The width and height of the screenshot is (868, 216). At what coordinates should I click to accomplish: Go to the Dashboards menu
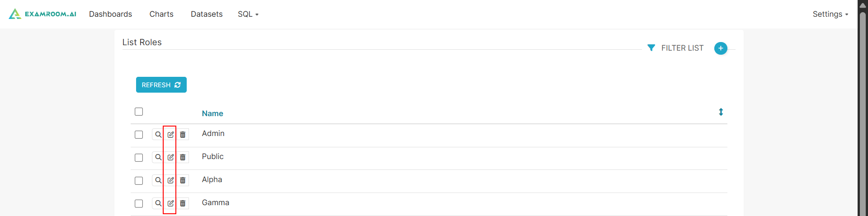(x=110, y=14)
